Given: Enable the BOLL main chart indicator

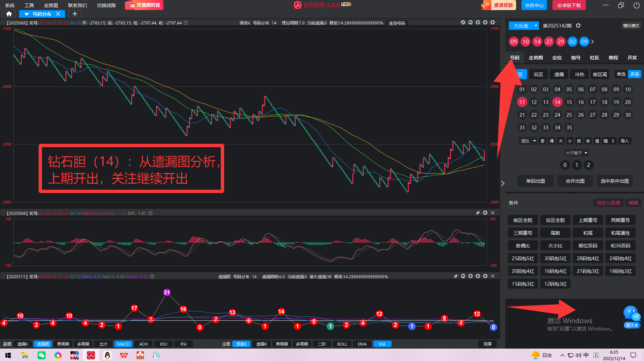Looking at the screenshot, I should [342, 344].
